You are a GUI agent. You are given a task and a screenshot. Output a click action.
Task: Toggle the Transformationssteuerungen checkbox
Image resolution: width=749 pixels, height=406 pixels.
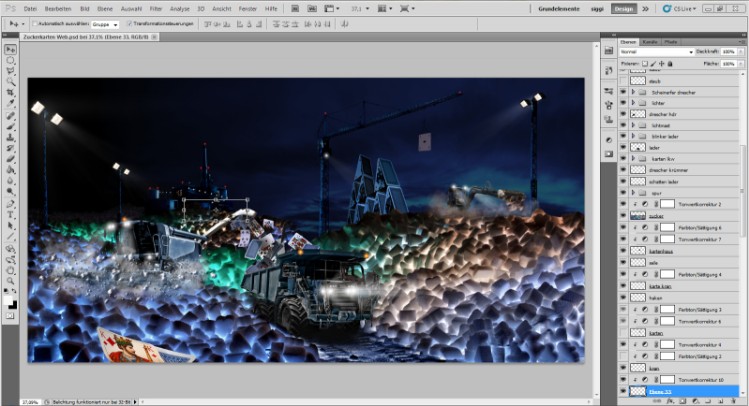tap(130, 23)
